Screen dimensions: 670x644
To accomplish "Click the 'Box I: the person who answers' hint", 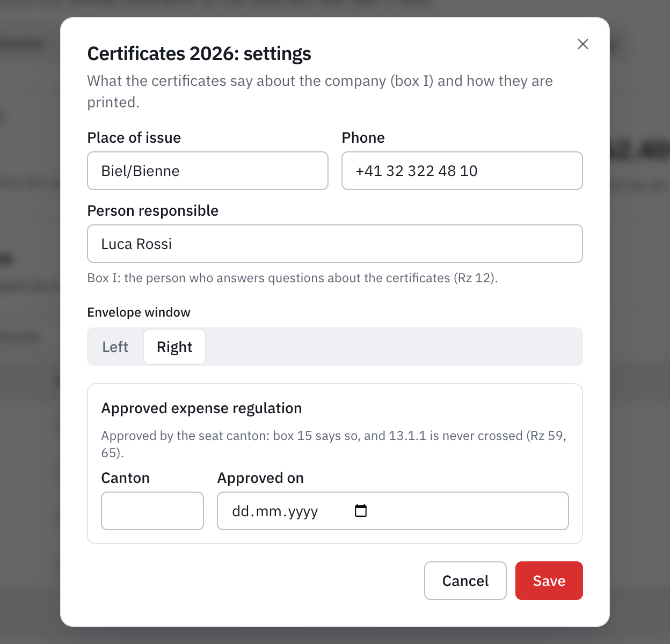I will point(293,278).
